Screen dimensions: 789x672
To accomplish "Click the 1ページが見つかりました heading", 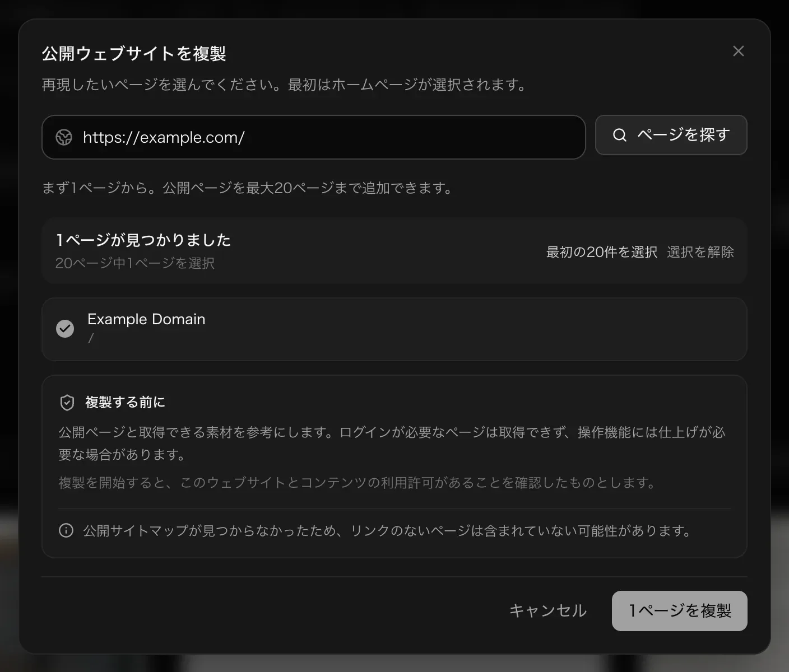I will pos(143,240).
